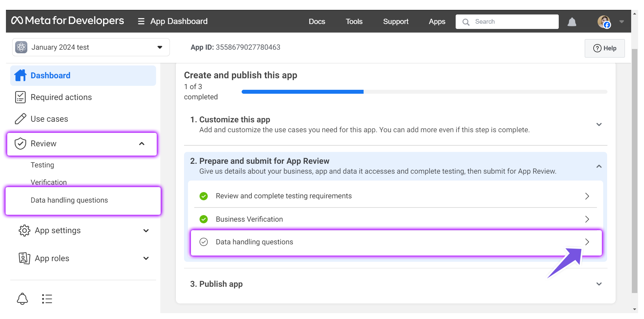Screen dimensions: 644x319
Task: Click the app creation progress bar
Action: pyautogui.click(x=424, y=92)
